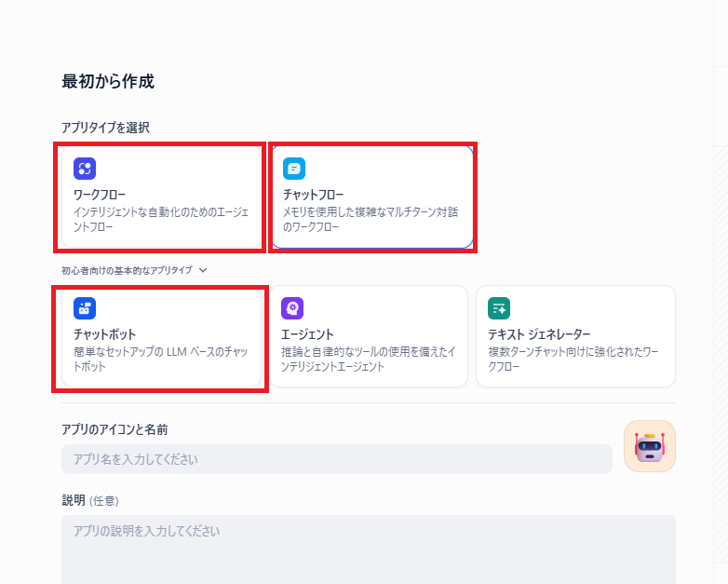The width and height of the screenshot is (728, 584).
Task: Click into the アプリの説明 description text area
Action: coord(368,550)
